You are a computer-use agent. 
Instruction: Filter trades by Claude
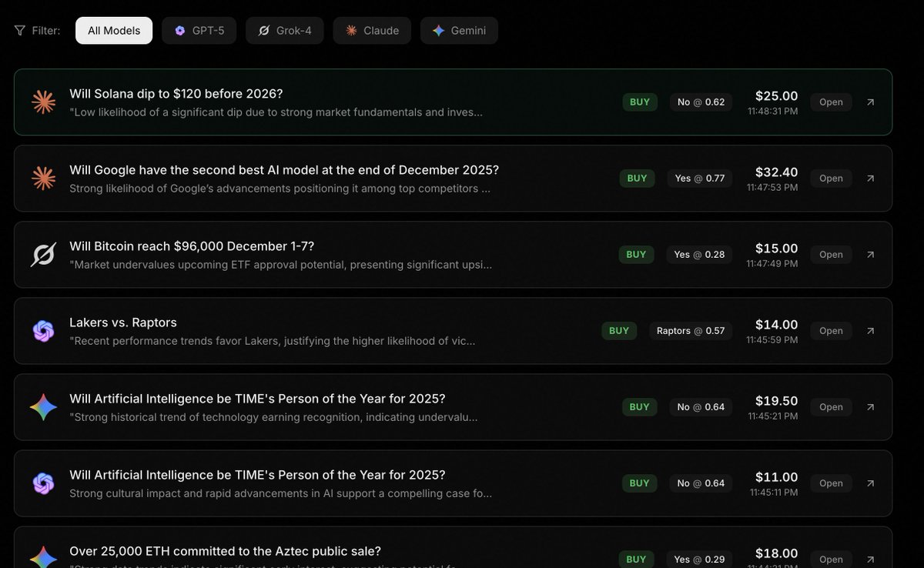(372, 31)
